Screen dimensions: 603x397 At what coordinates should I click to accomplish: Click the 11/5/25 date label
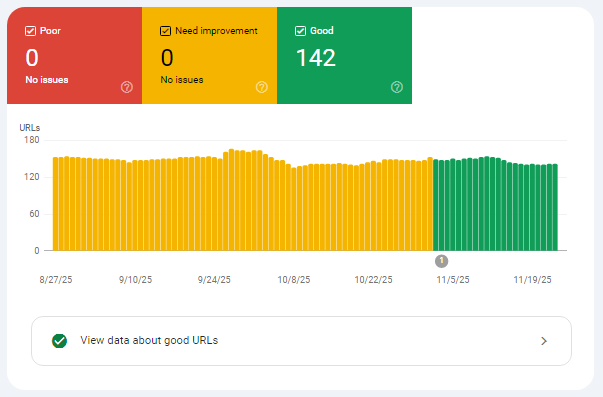tap(453, 280)
